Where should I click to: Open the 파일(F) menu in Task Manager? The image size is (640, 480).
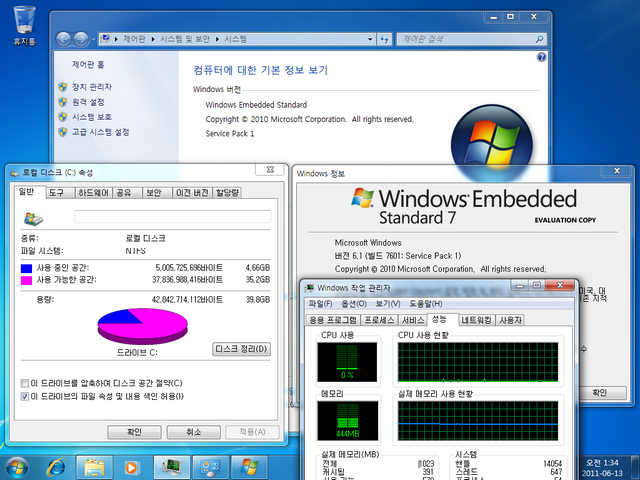(320, 304)
